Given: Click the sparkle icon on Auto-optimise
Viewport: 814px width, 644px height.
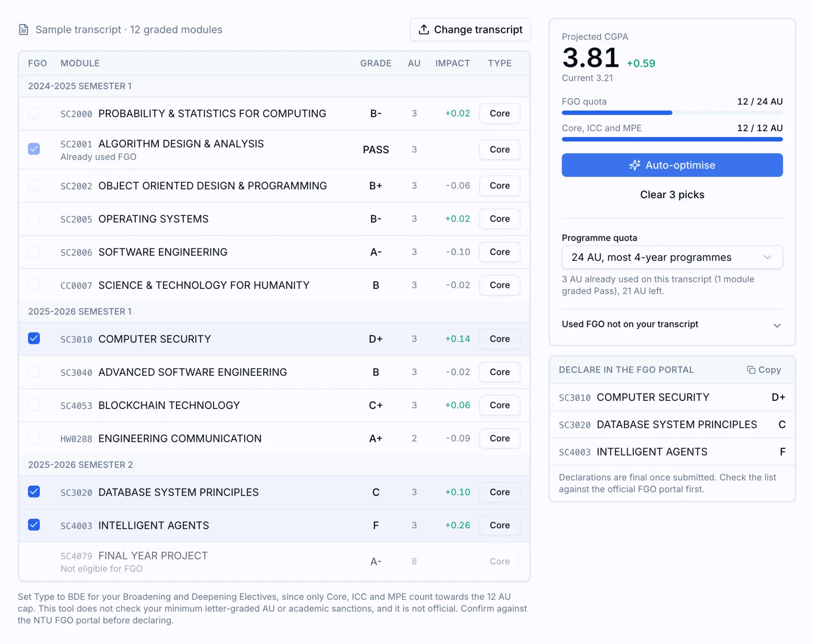Looking at the screenshot, I should 635,165.
